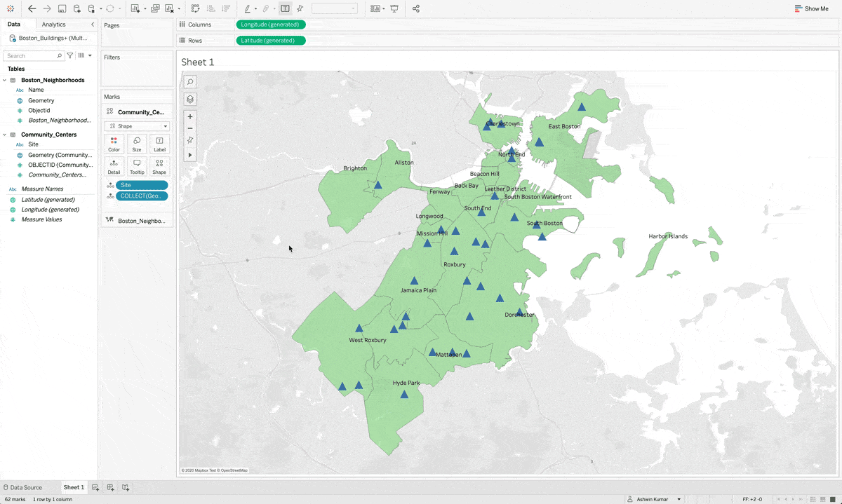Click the Undo back arrow
The height and width of the screenshot is (504, 842).
tap(32, 8)
